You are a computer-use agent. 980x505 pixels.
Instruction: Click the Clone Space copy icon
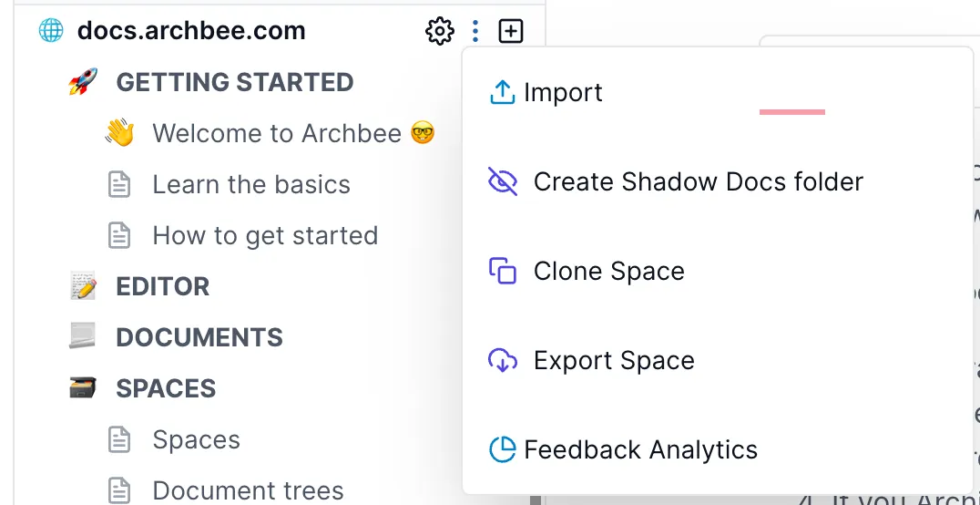[503, 272]
